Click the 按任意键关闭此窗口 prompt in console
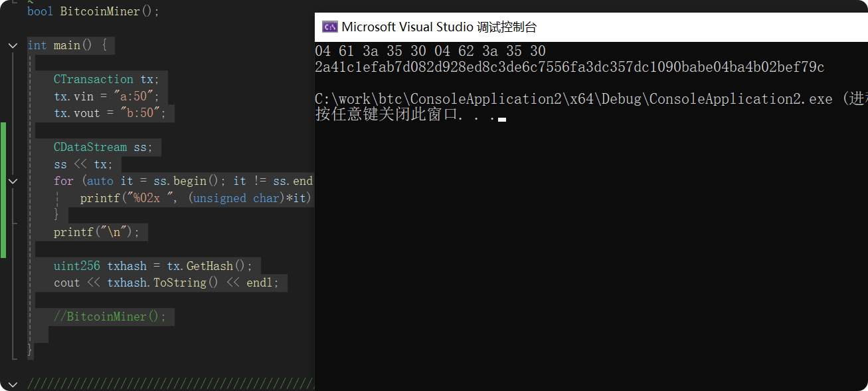The width and height of the screenshot is (868, 391). (410, 115)
